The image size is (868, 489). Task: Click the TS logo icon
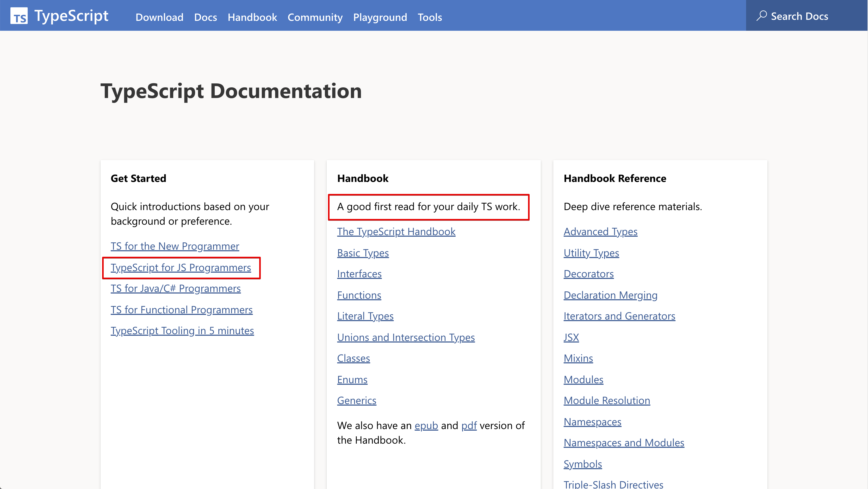pos(19,16)
